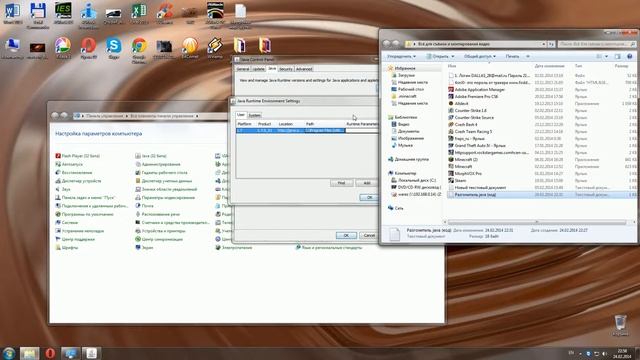Open the Picasa desktop shortcut
Image resolution: width=640 pixels, height=360 pixels.
tap(63, 47)
